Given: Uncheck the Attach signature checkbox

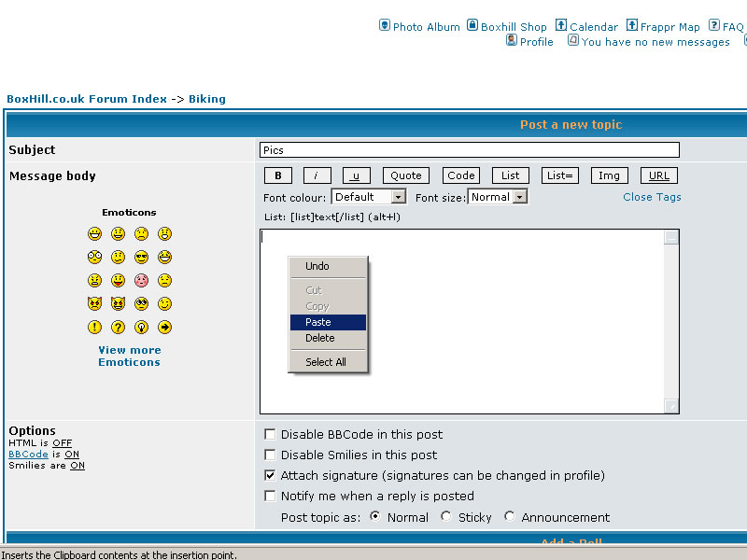Looking at the screenshot, I should click(x=270, y=475).
